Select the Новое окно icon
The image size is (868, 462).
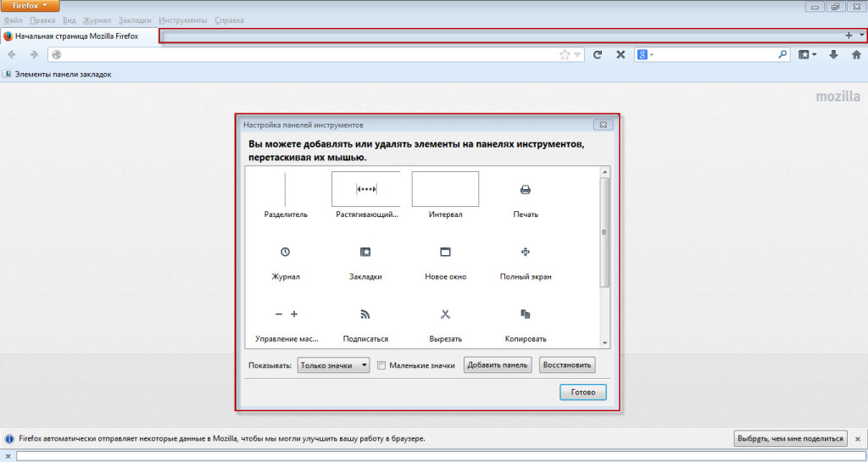[x=445, y=252]
